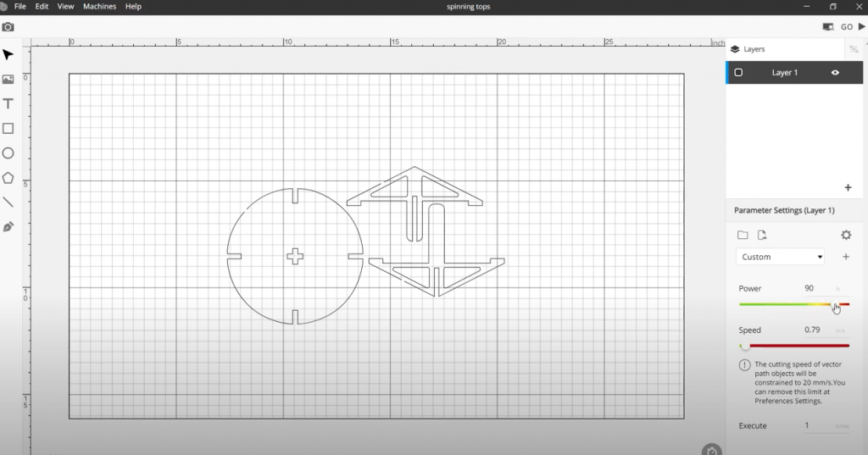This screenshot has height=455, width=868.
Task: Add a new layer with plus
Action: click(x=848, y=187)
